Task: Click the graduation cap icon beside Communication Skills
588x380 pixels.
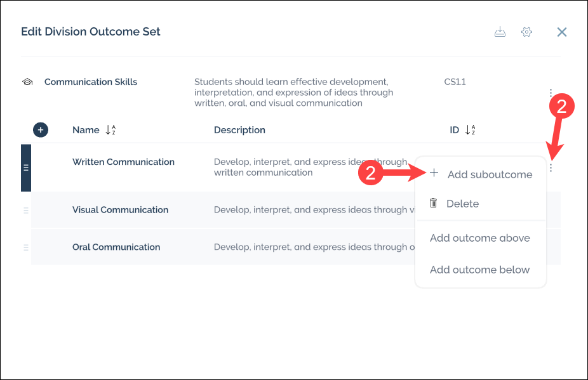Action: (x=27, y=82)
